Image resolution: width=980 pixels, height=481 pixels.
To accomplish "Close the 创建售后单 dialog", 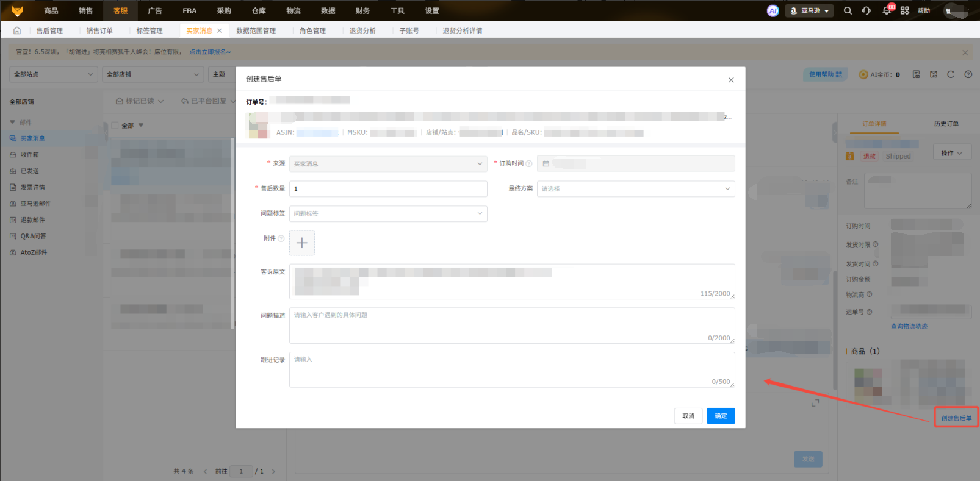I will pos(731,80).
